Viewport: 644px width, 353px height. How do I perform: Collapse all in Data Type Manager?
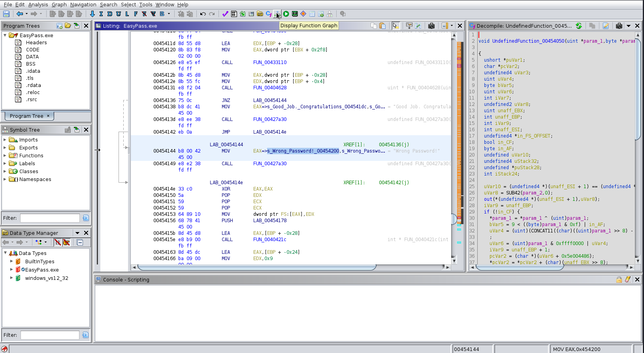coord(80,242)
